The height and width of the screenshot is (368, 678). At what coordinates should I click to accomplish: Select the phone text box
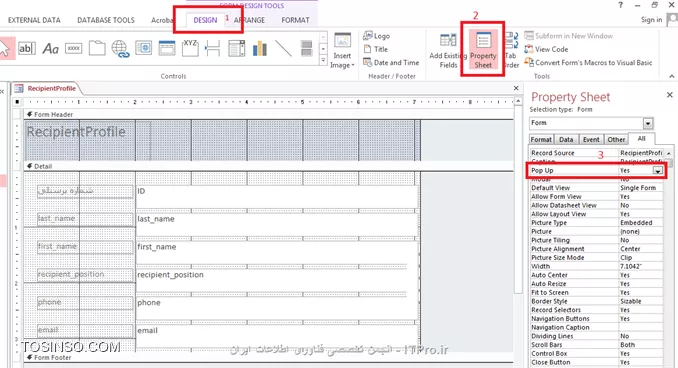pos(277,308)
